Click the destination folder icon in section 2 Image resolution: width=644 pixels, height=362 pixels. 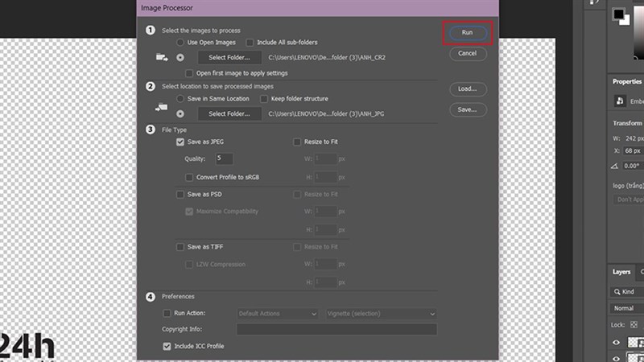pos(162,108)
